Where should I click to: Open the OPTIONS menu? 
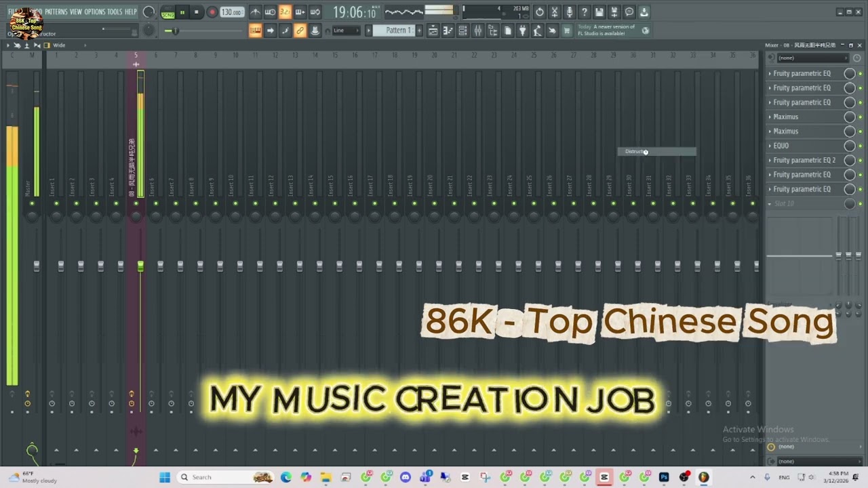point(95,12)
